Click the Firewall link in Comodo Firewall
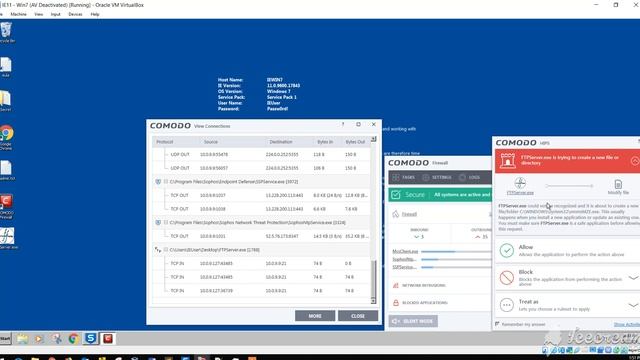Screen dimensions: 640x360 409,214
